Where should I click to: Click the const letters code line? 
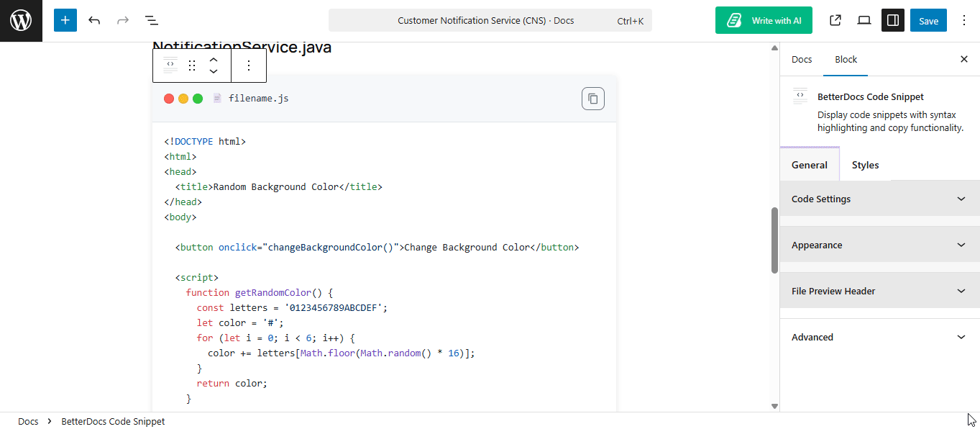292,307
